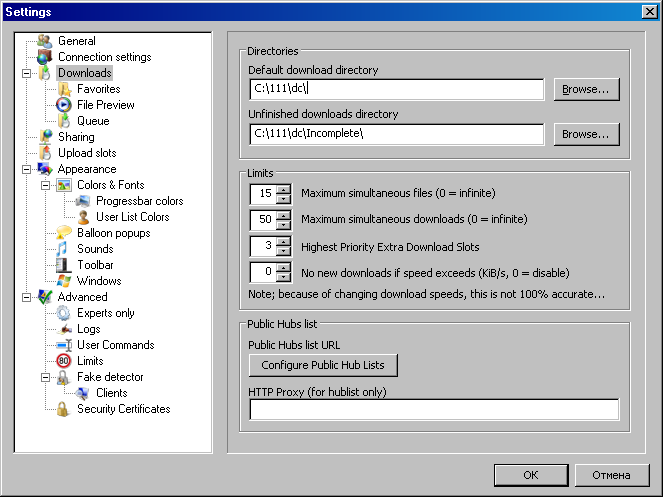Click the Experts only gear icon
This screenshot has width=663, height=497.
tap(63, 313)
